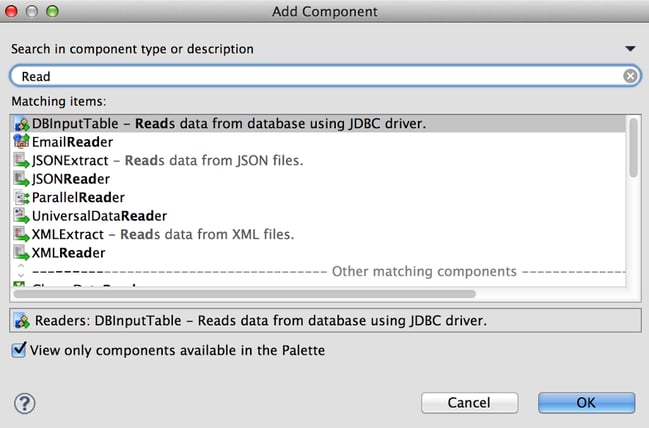Click the JSONExtract component icon
Image resolution: width=649 pixels, height=428 pixels.
22,160
